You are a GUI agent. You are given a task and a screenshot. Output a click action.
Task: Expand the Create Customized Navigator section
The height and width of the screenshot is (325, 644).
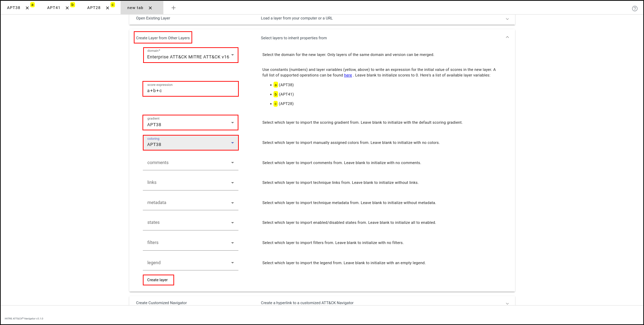point(507,303)
